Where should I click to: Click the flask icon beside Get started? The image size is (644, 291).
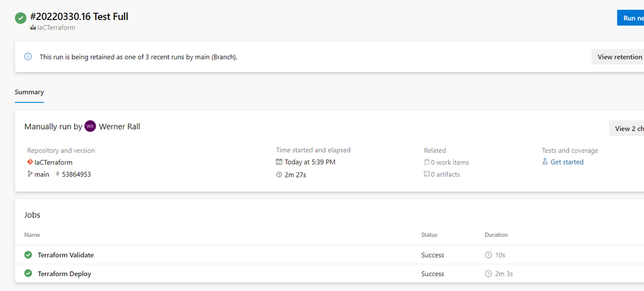tap(545, 162)
